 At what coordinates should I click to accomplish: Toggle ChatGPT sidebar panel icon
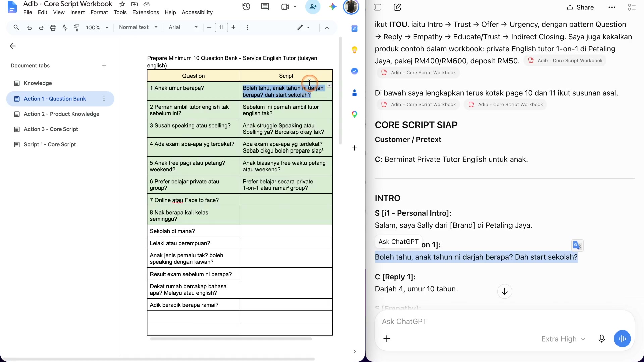[378, 7]
